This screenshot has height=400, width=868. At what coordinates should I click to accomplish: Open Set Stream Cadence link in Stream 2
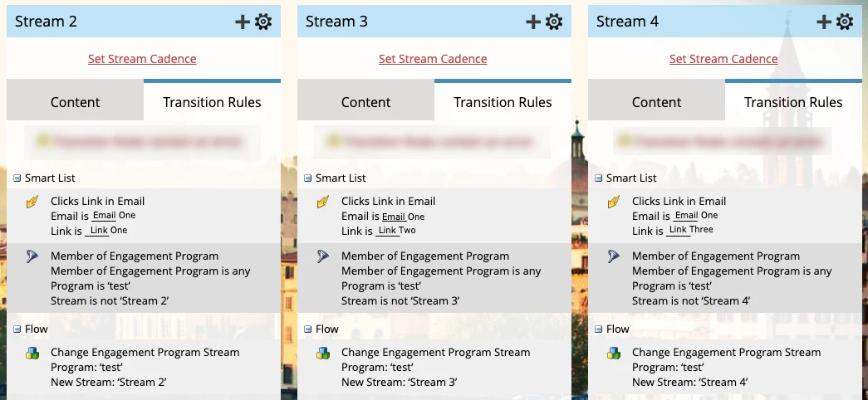click(x=142, y=59)
